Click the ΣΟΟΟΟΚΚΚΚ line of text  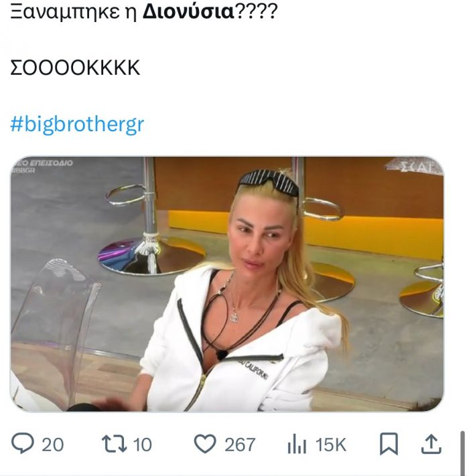click(75, 68)
